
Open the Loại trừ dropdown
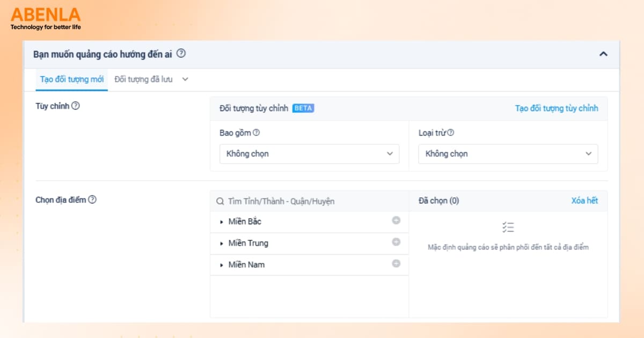(508, 154)
